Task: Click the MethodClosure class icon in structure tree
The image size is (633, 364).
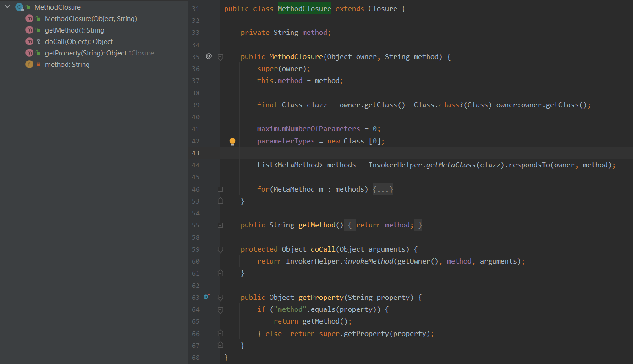Action: click(19, 7)
